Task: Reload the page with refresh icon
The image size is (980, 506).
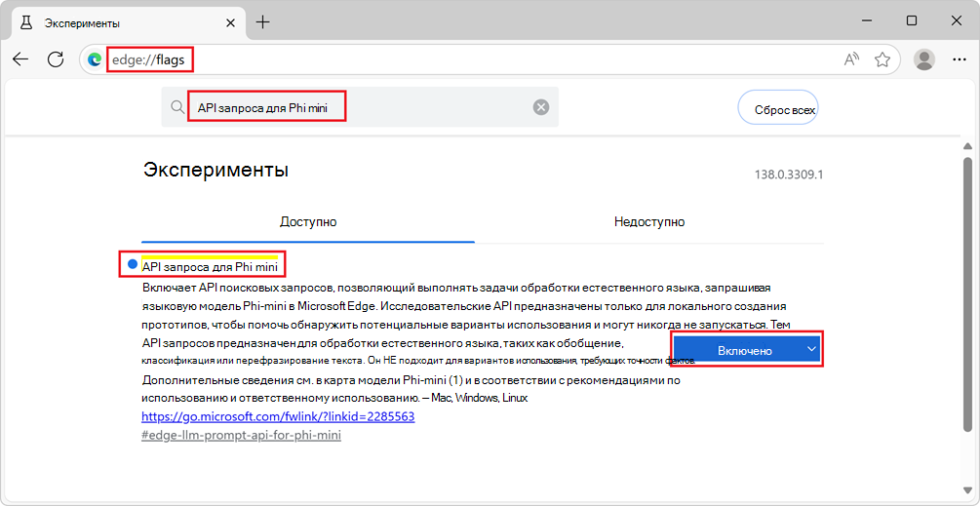Action: coord(57,59)
